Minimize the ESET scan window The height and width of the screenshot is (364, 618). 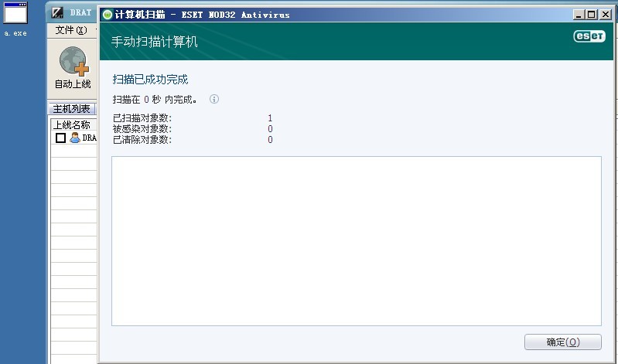click(x=579, y=15)
